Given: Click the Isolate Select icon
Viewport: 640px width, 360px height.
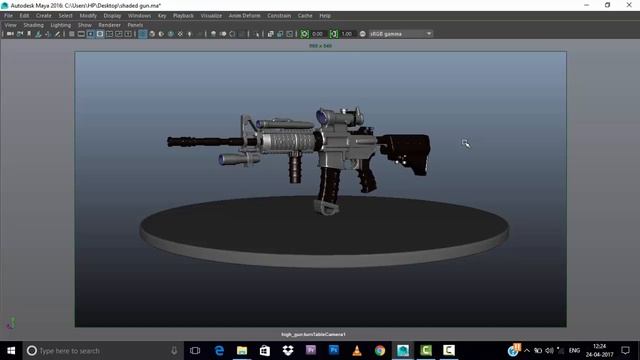Looking at the screenshot, I should pyautogui.click(x=257, y=34).
